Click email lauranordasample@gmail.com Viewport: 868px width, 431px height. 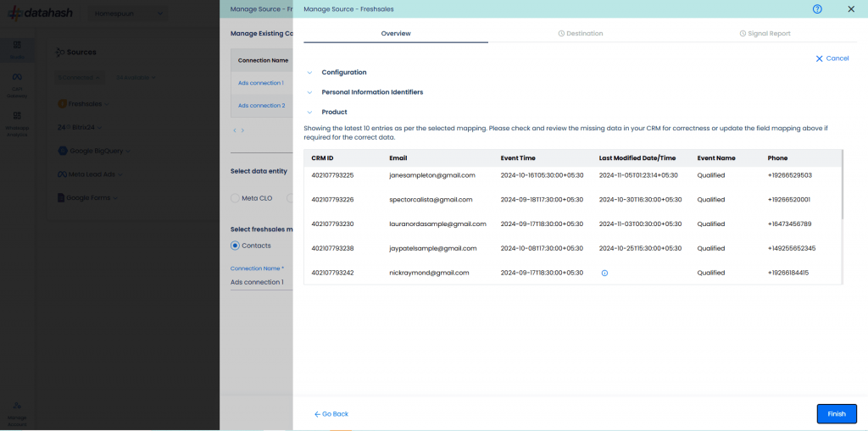coord(437,224)
